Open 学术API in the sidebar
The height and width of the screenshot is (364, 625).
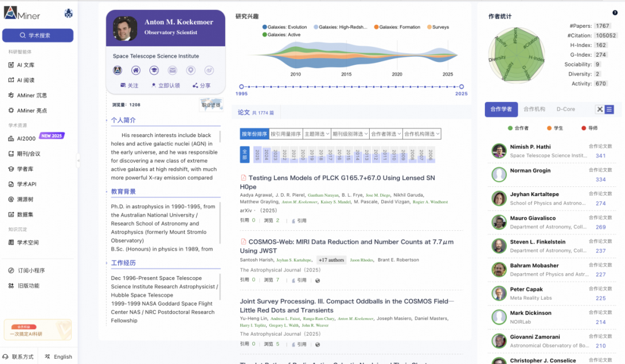(23, 184)
